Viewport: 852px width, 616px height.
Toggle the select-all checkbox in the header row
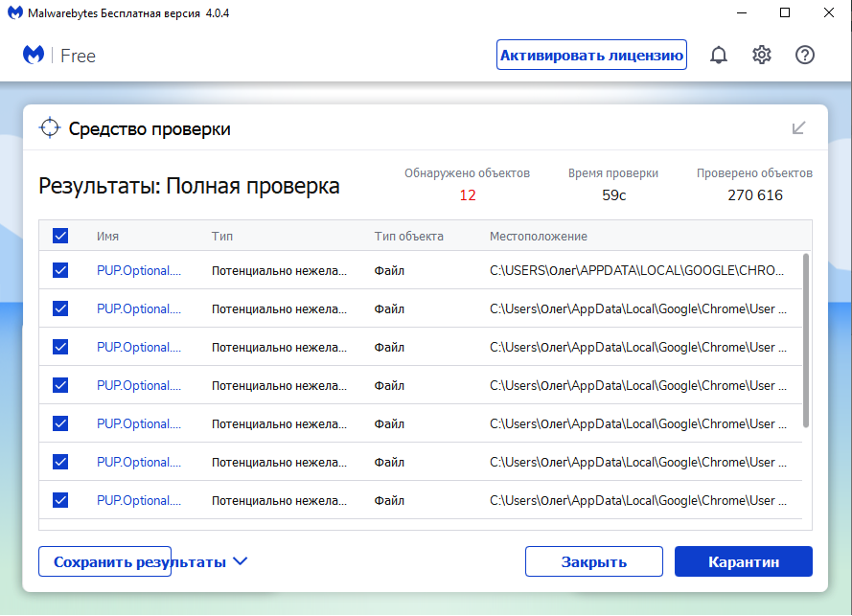click(x=60, y=236)
